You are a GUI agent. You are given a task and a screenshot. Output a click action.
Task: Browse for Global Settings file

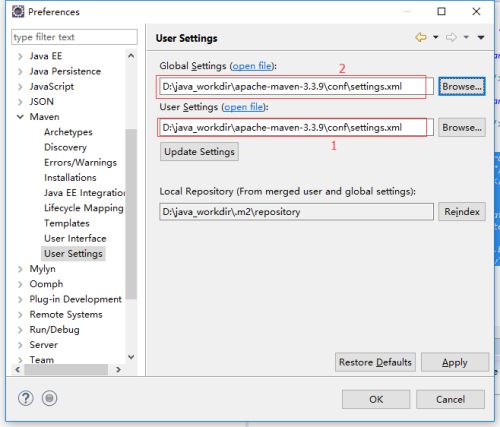tap(462, 87)
